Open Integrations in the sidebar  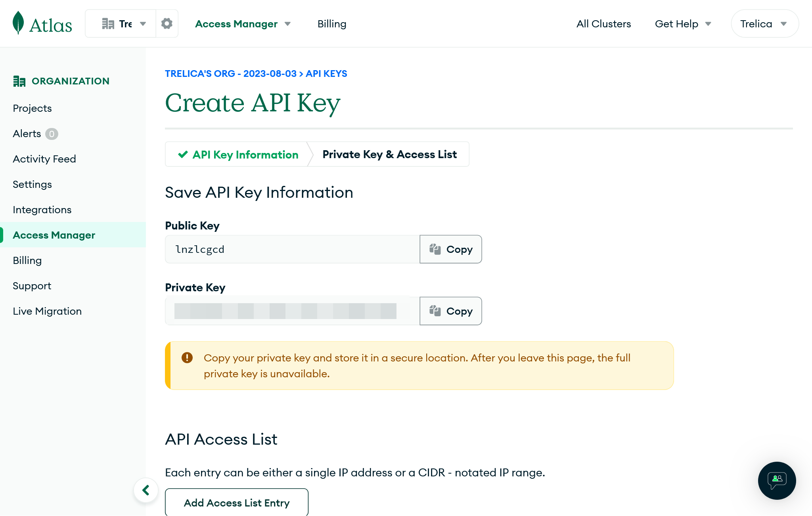(x=42, y=210)
